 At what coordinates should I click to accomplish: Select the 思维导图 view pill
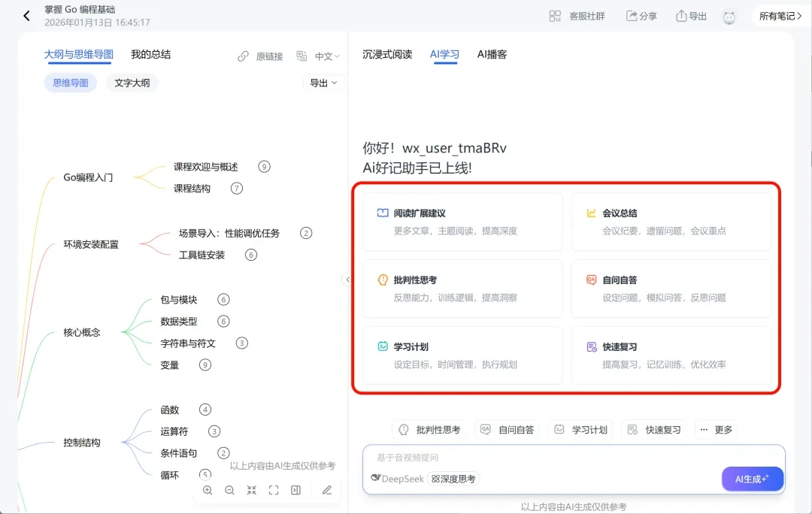click(x=71, y=83)
